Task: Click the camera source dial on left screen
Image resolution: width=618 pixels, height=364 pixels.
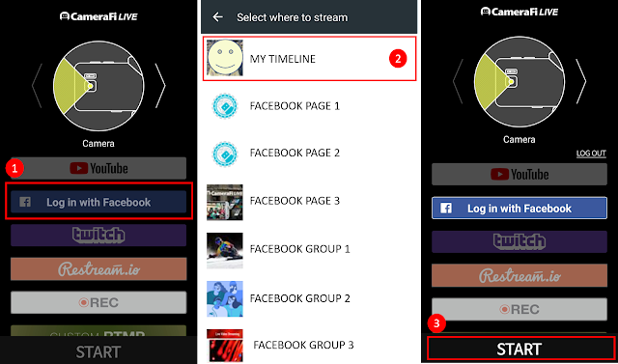Action: [x=98, y=86]
